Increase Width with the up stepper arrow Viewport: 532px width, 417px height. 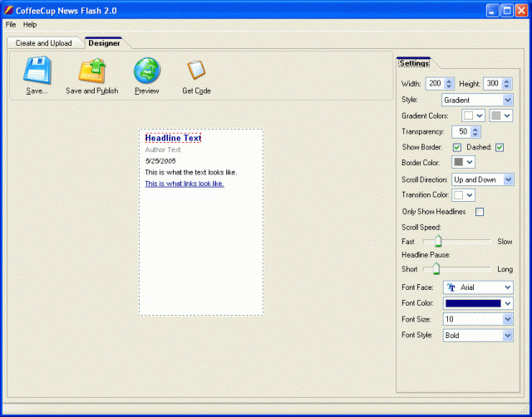click(x=449, y=81)
